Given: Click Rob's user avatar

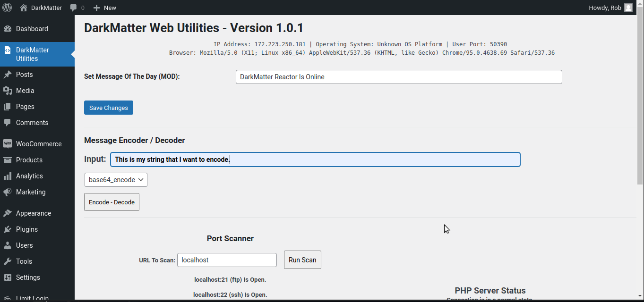Looking at the screenshot, I should [628, 8].
